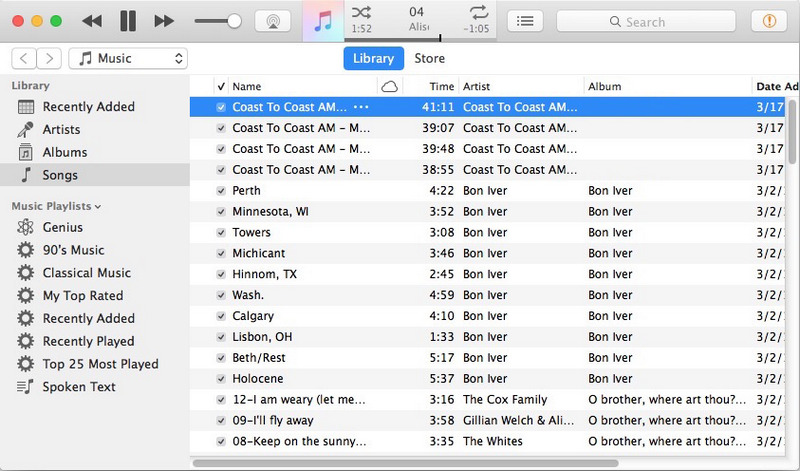Switch to the Store tab

point(430,59)
